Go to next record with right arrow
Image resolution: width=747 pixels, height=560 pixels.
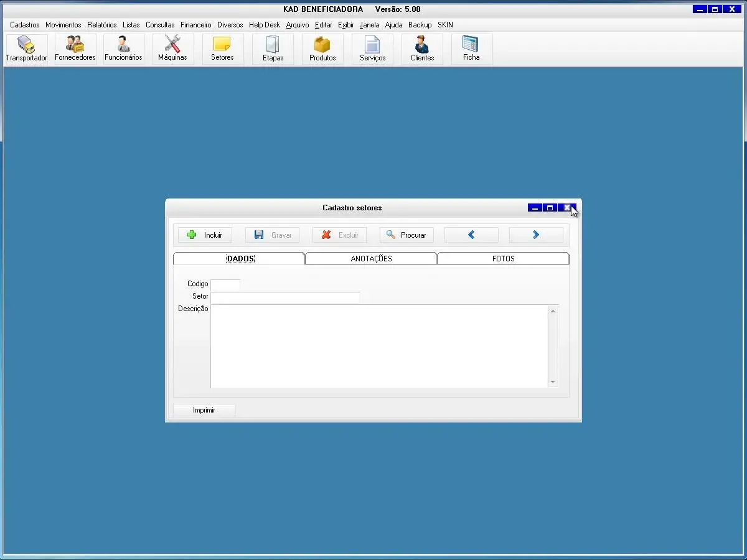536,235
